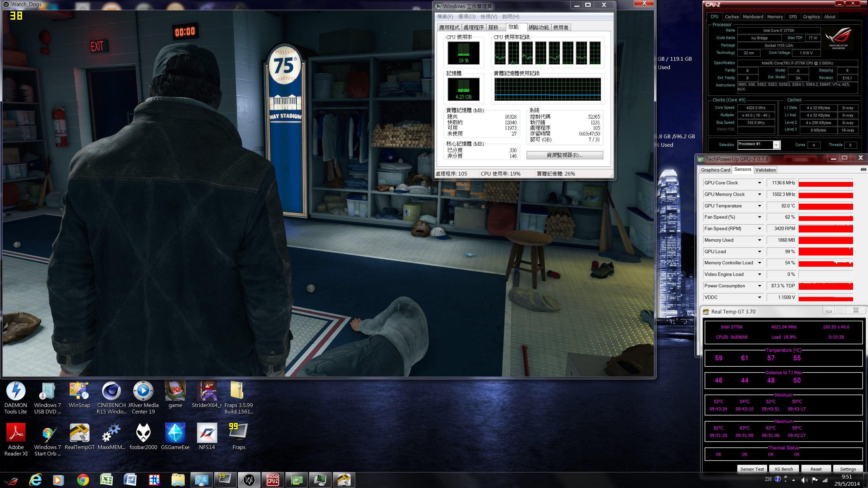Launch Adobe Reader XI icon
Viewport: 868px width, 488px height.
(x=16, y=439)
